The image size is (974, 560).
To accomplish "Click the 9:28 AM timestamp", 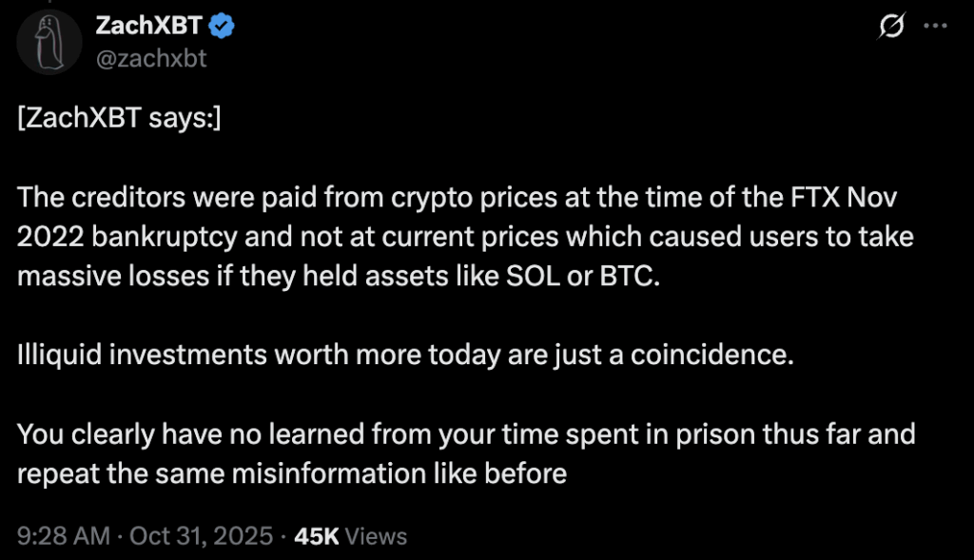I will pos(63,536).
